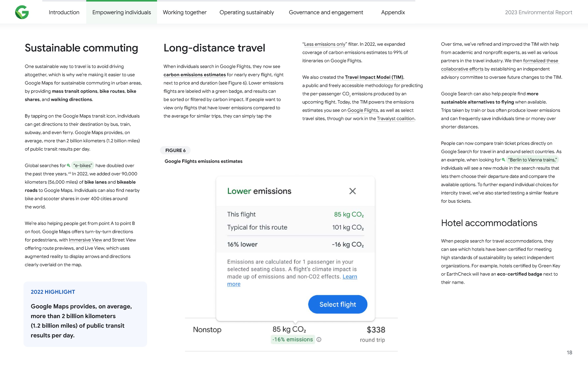Image resolution: width=588 pixels, height=367 pixels.
Task: Click the Long-distance travel heading
Action: [x=214, y=48]
